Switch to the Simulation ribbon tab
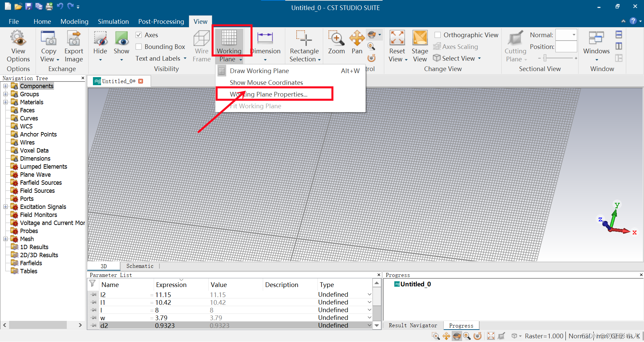Image resolution: width=644 pixels, height=342 pixels. pyautogui.click(x=113, y=21)
